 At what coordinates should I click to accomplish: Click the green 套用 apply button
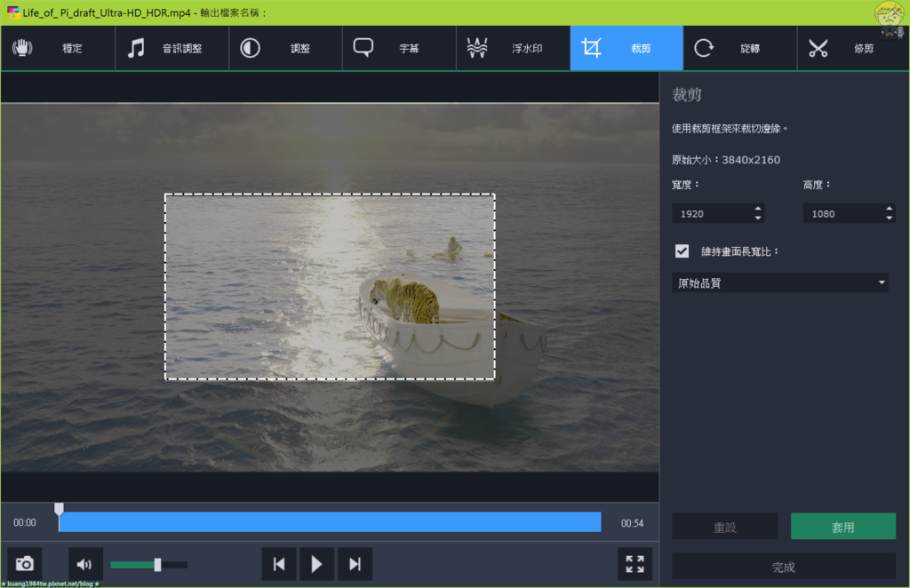(x=842, y=527)
